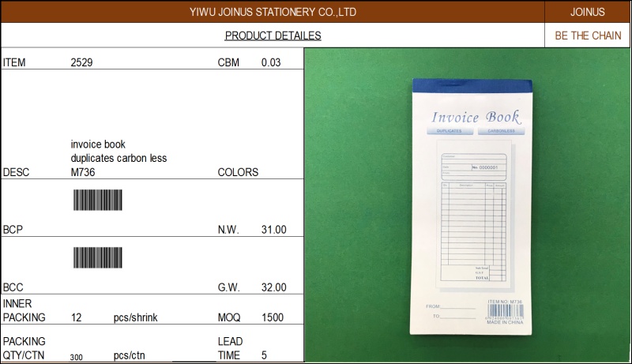This screenshot has height=364, width=632.
Task: Click the pcs/shrink unit cell
Action: [136, 317]
